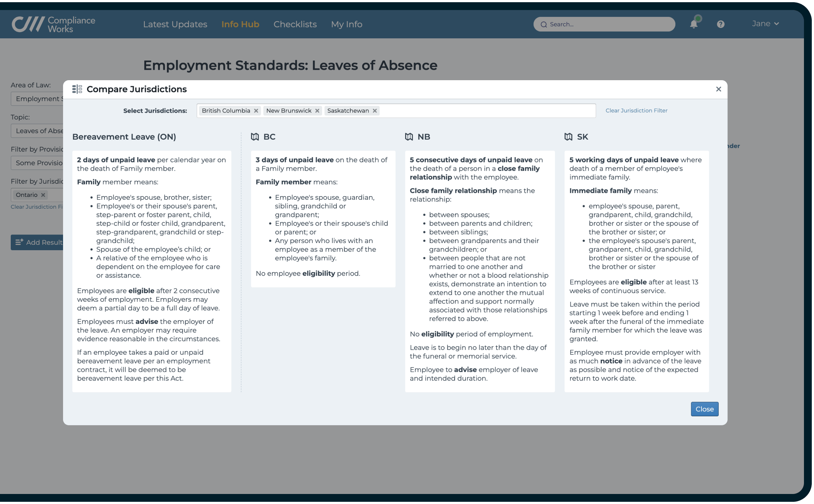Click the magnifier icon in the search bar
This screenshot has width=814, height=504.
(544, 24)
